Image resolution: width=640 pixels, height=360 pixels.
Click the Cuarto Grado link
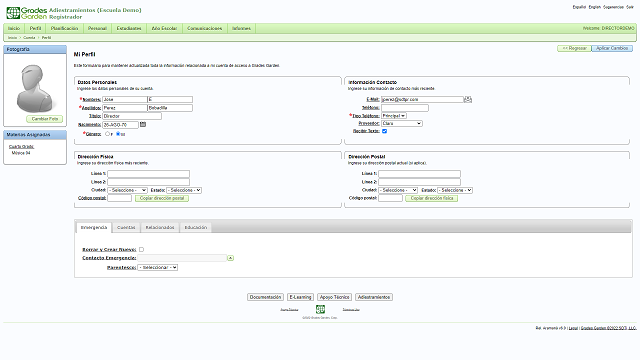tap(21, 147)
